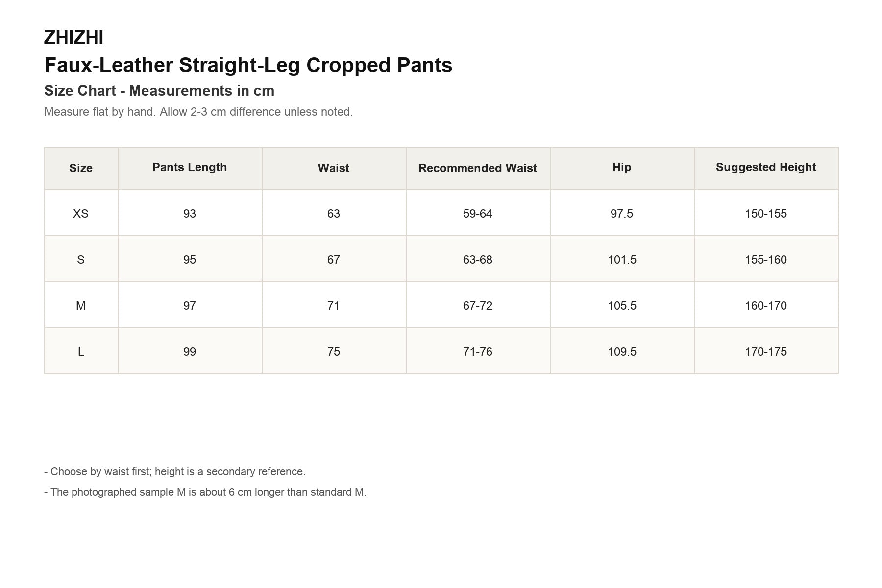Select the Recommended Waist column header
This screenshot has height=588, width=882.
click(478, 168)
